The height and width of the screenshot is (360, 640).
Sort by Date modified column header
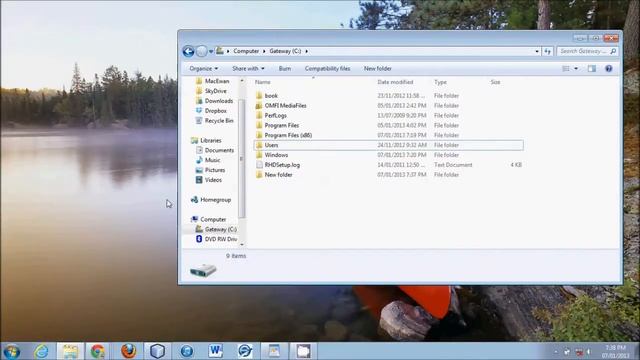pyautogui.click(x=395, y=82)
